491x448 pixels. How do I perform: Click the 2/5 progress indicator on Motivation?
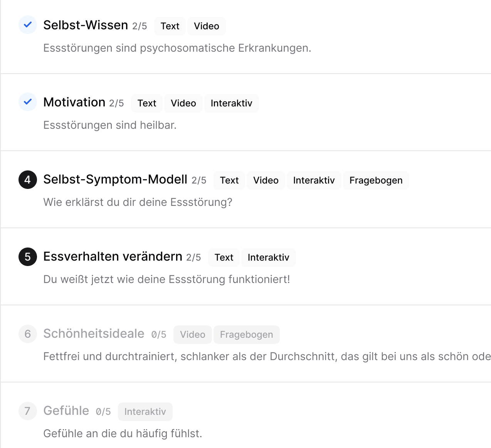point(116,103)
